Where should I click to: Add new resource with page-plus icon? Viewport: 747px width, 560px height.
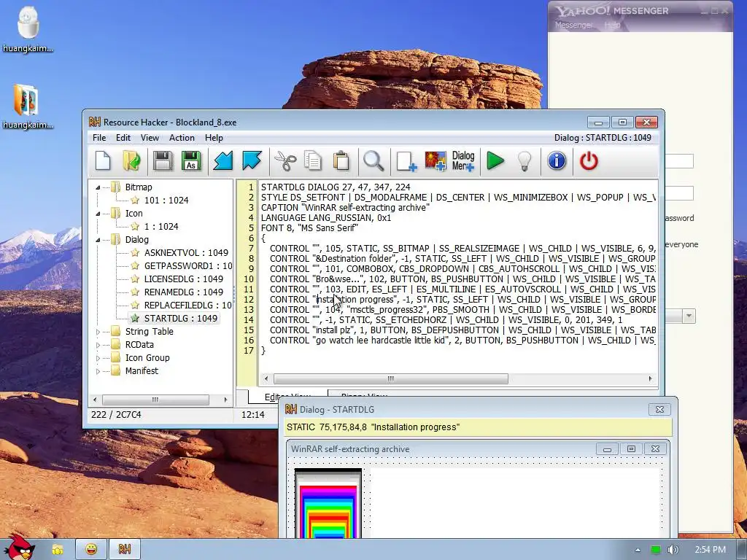click(406, 161)
